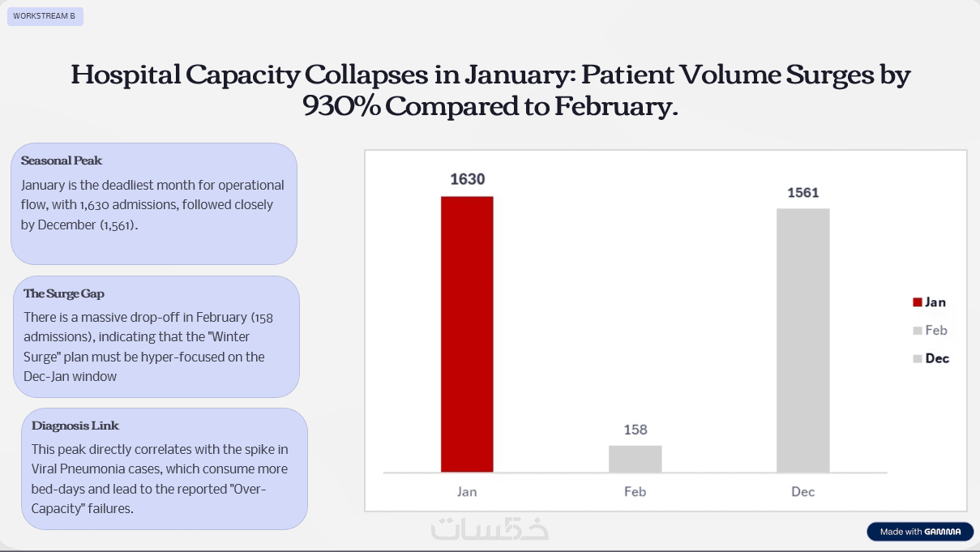Select the Diagnosis Link card
980x552 pixels.
tap(165, 469)
